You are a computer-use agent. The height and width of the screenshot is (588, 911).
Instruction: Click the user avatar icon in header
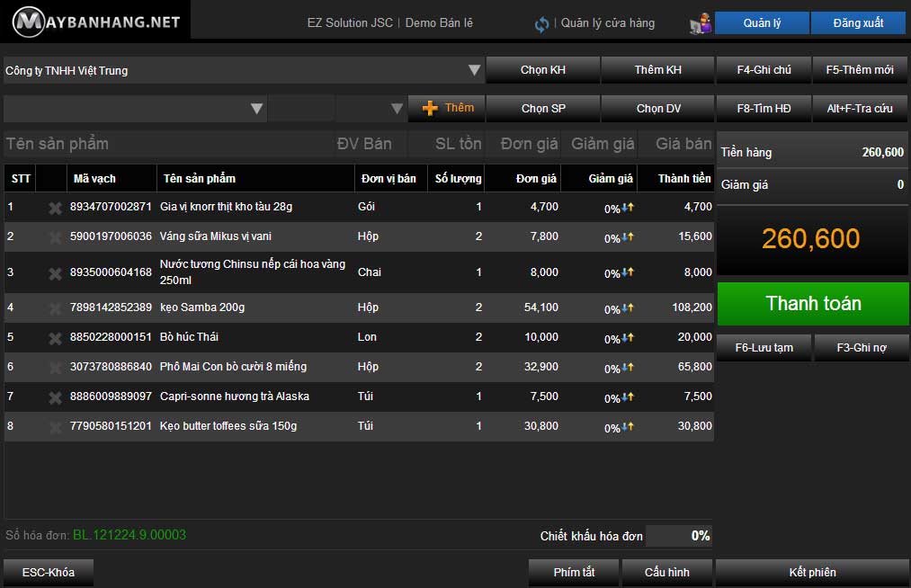coord(700,24)
